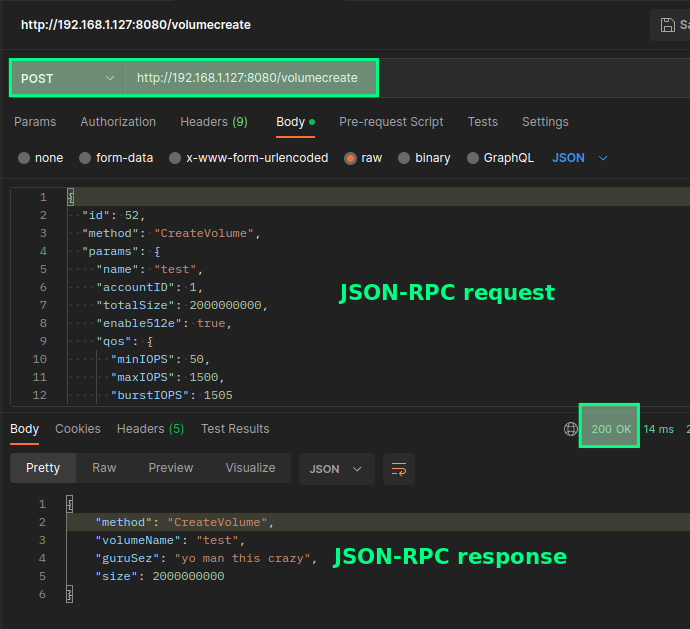
Task: Choose the GraphQL body type radio
Action: tap(473, 158)
